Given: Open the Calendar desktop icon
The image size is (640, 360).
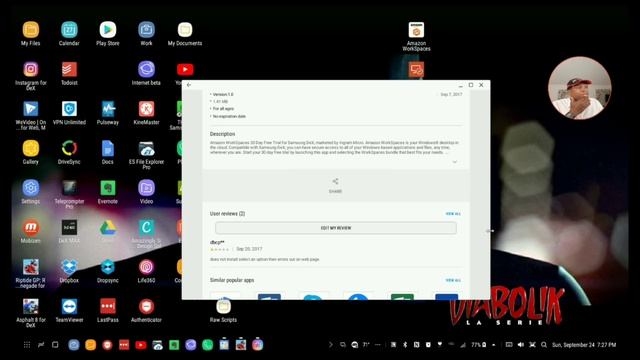Looking at the screenshot, I should tap(69, 31).
